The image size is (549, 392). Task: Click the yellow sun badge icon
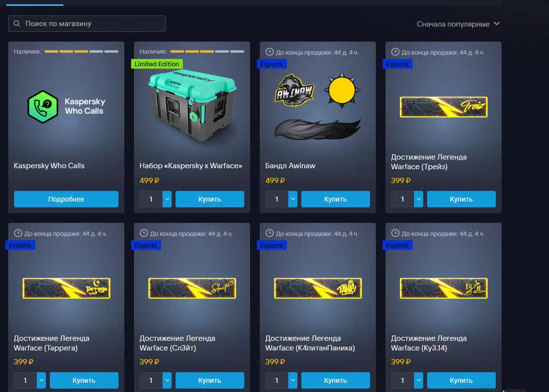(341, 90)
